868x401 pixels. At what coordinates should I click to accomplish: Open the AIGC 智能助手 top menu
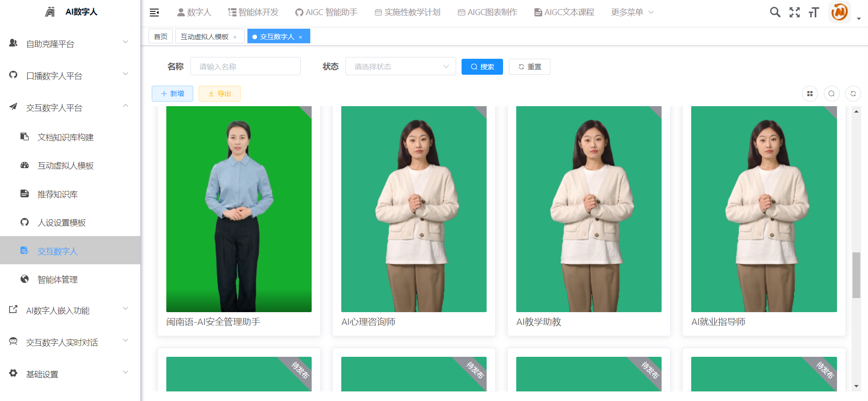click(x=326, y=12)
